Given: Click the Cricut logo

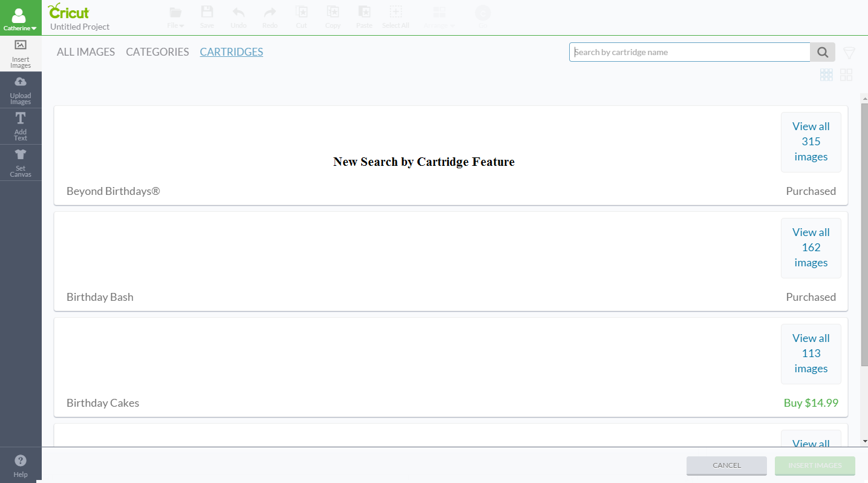Looking at the screenshot, I should 68,11.
